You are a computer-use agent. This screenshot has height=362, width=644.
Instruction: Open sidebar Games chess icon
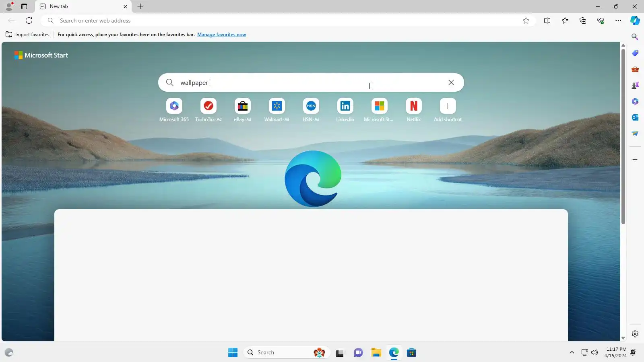coord(635,85)
